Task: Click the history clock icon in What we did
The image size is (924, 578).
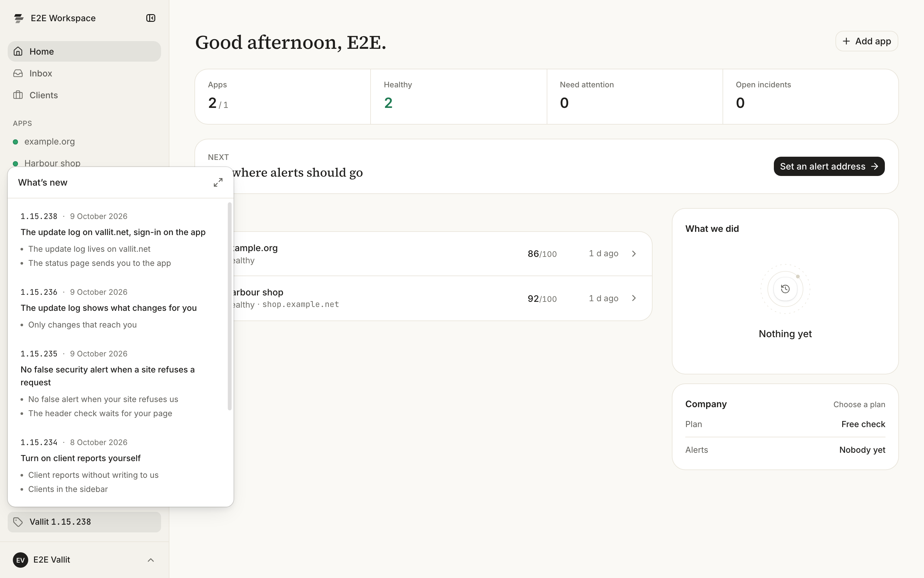Action: tap(785, 289)
